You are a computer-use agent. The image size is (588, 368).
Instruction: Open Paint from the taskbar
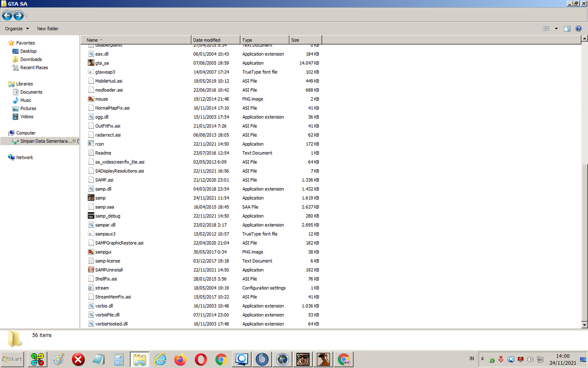click(58, 359)
